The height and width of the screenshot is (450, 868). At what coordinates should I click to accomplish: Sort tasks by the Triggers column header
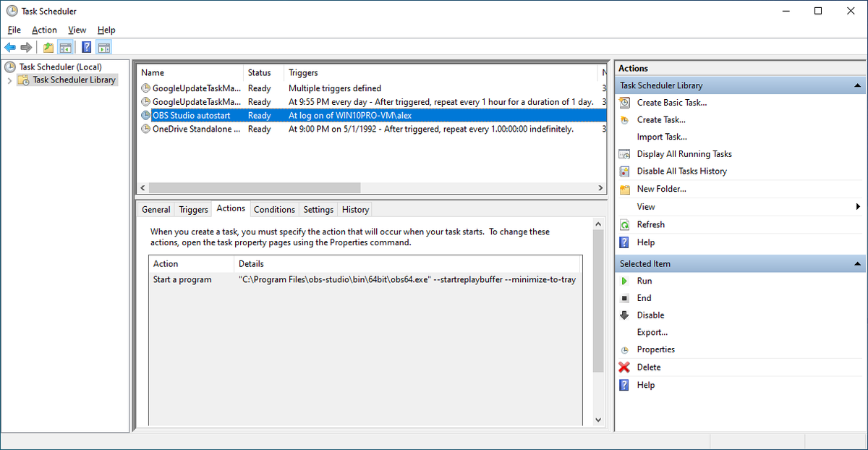click(x=442, y=72)
